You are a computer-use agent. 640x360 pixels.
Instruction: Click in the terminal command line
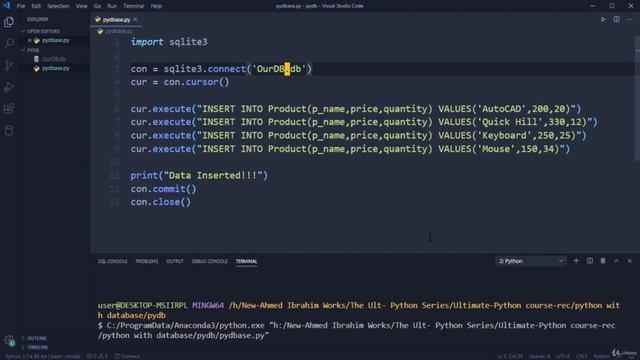[x=356, y=330]
